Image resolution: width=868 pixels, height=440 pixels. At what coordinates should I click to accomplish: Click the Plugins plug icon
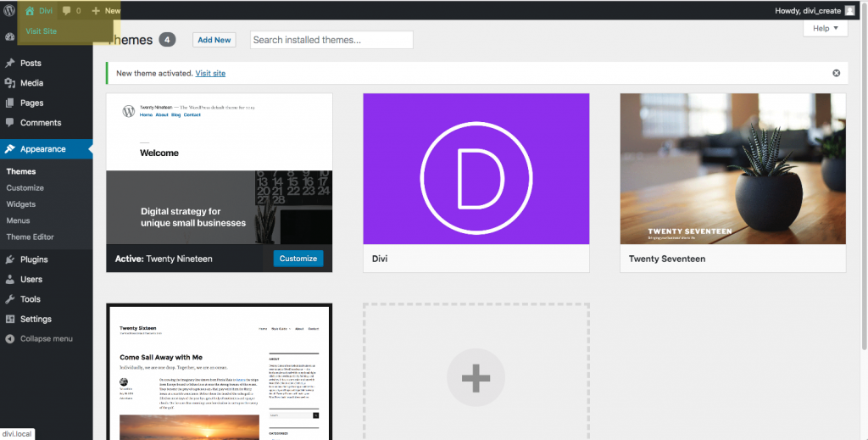pos(9,259)
